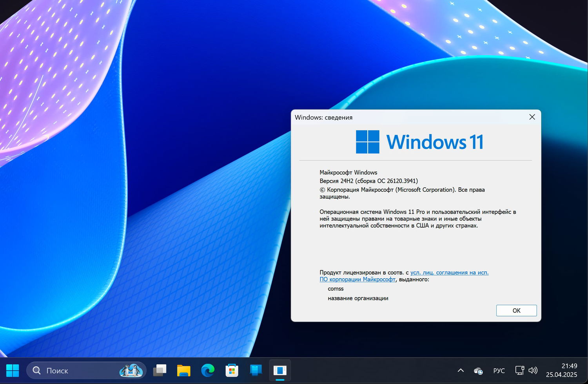Open Task View

pyautogui.click(x=160, y=370)
